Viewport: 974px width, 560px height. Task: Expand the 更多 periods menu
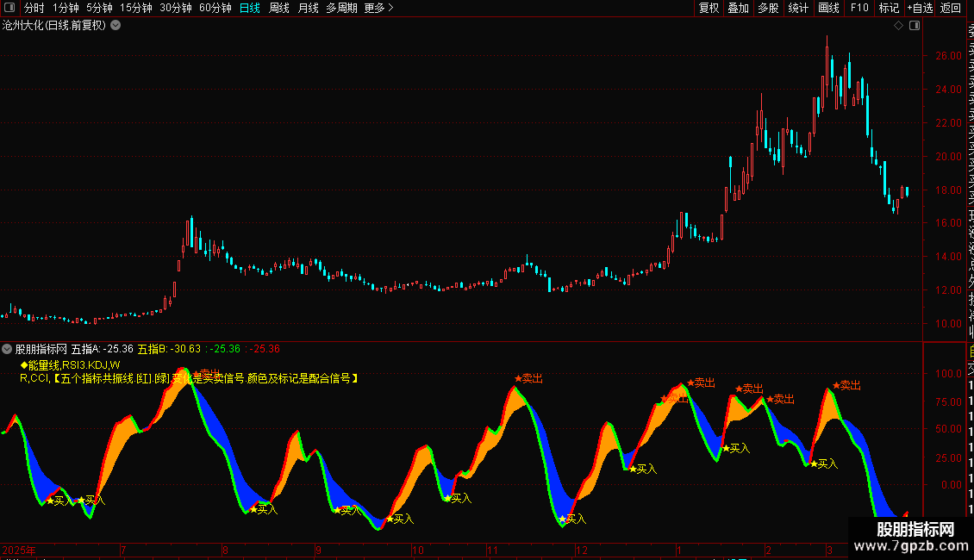point(378,8)
